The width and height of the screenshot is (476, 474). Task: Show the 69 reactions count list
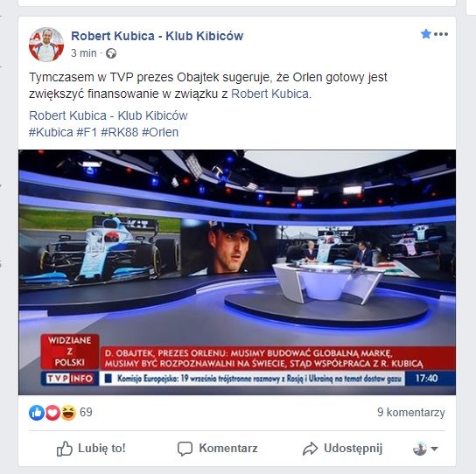point(86,413)
